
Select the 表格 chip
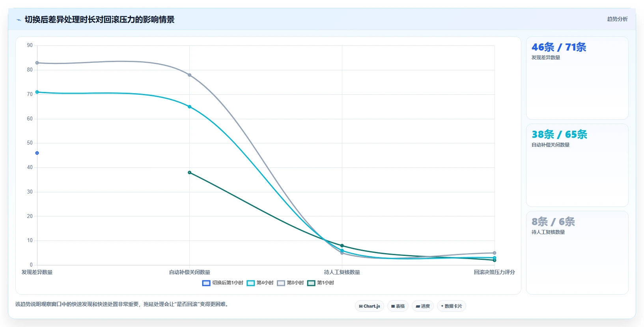pos(398,306)
